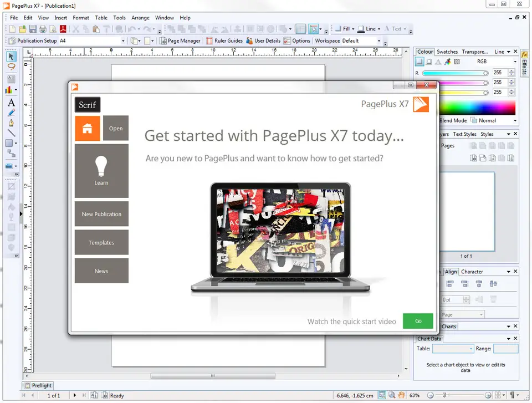Switch to the Swatches tab
Image resolution: width=532 pixels, height=403 pixels.
(447, 52)
